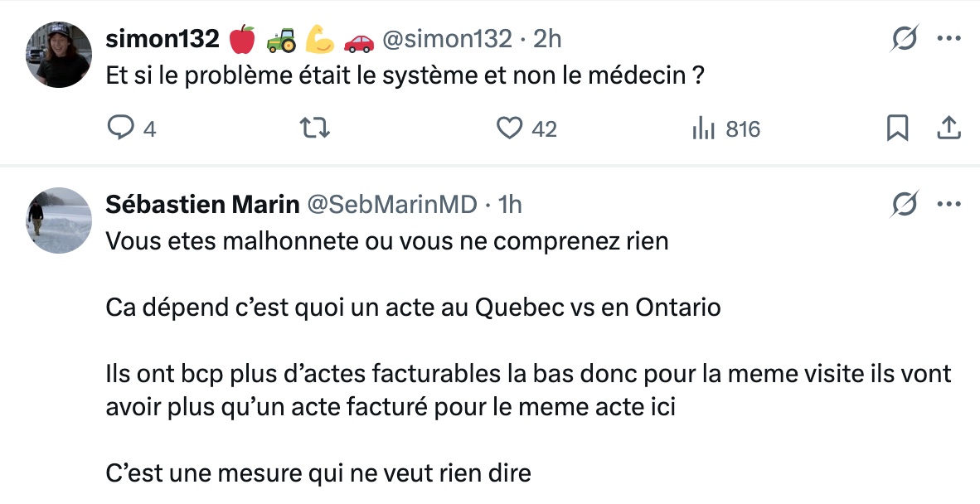Visit the @SebMarinMD handle link

pyautogui.click(x=392, y=205)
